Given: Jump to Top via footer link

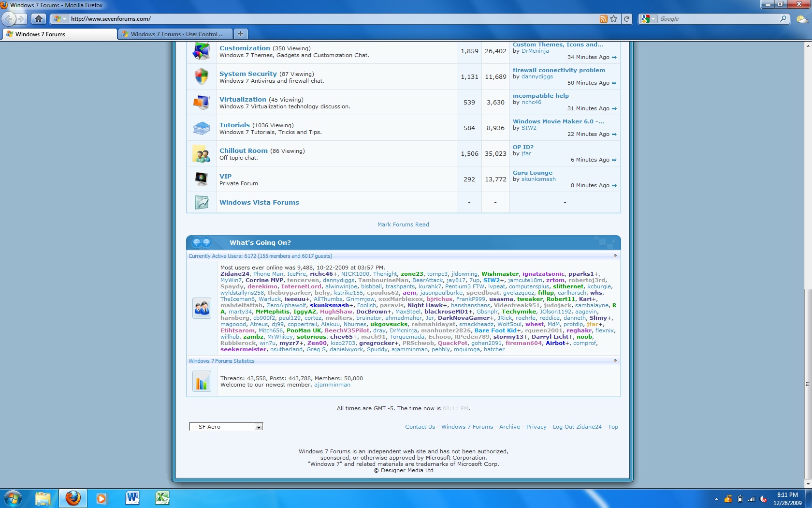Looking at the screenshot, I should point(613,427).
